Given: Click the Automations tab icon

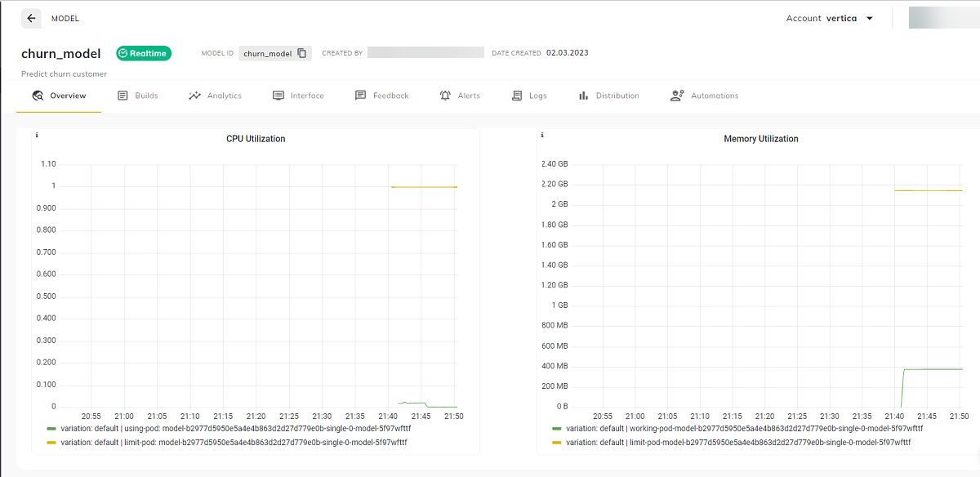Looking at the screenshot, I should tap(676, 96).
